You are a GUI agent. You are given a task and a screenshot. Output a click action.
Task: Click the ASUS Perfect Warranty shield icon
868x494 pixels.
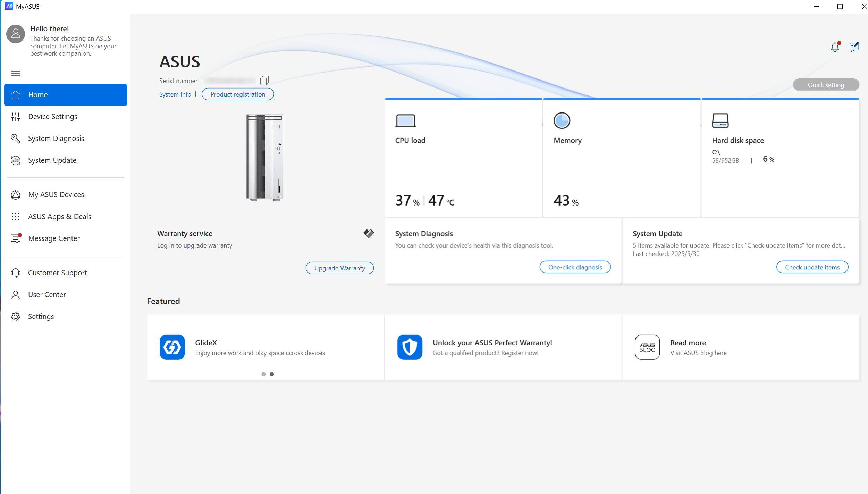[410, 347]
